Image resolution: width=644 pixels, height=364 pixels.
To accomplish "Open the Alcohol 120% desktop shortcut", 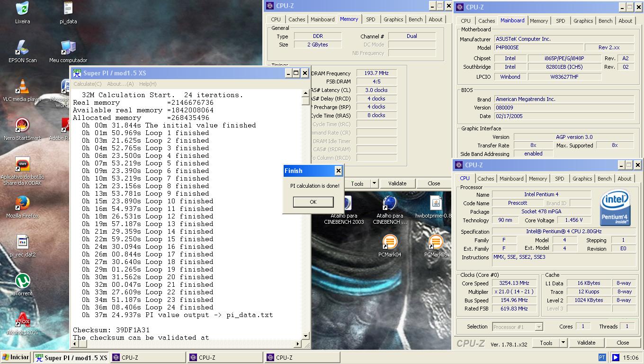I will click(x=22, y=319).
